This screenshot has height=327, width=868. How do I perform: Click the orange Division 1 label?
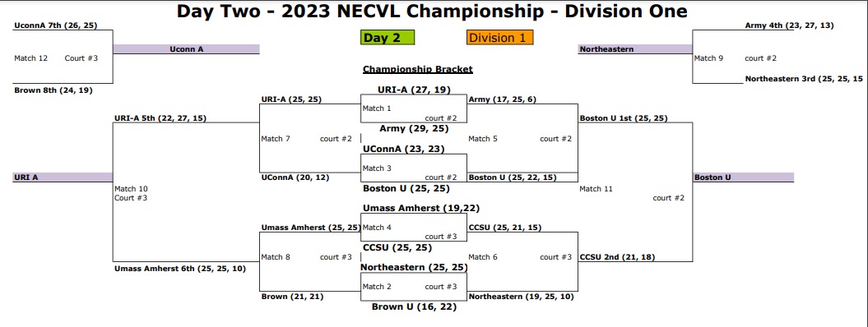(x=499, y=38)
